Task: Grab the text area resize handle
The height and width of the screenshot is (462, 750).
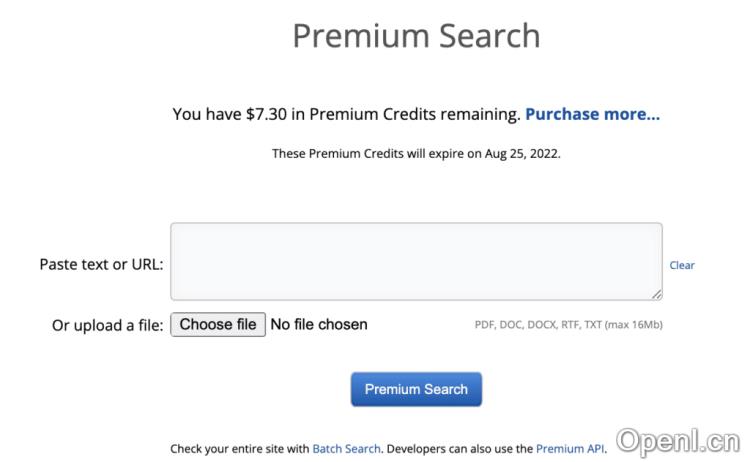Action: click(657, 295)
